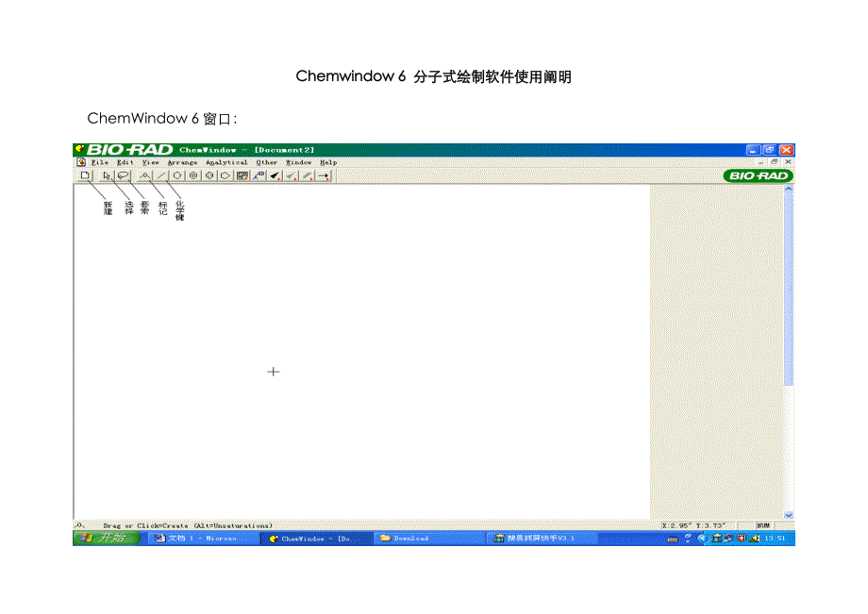
Task: Pick the chemical bond line tool
Action: coord(161,175)
